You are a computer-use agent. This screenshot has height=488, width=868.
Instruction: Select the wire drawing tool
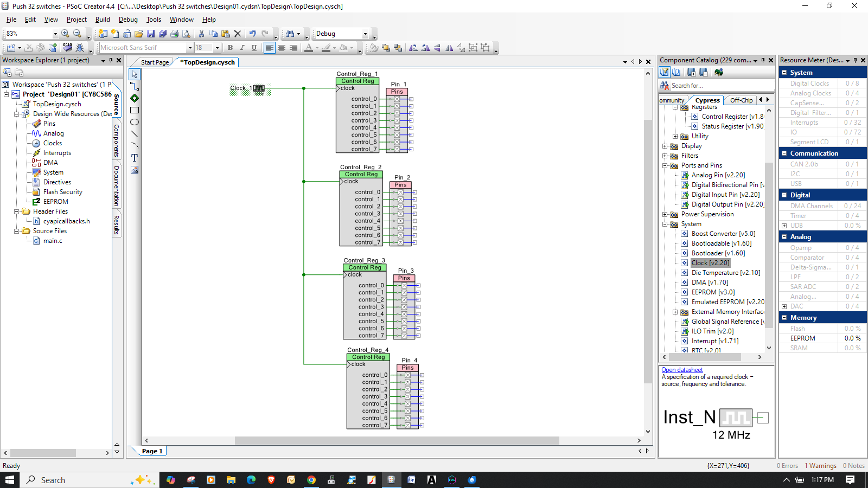[135, 86]
